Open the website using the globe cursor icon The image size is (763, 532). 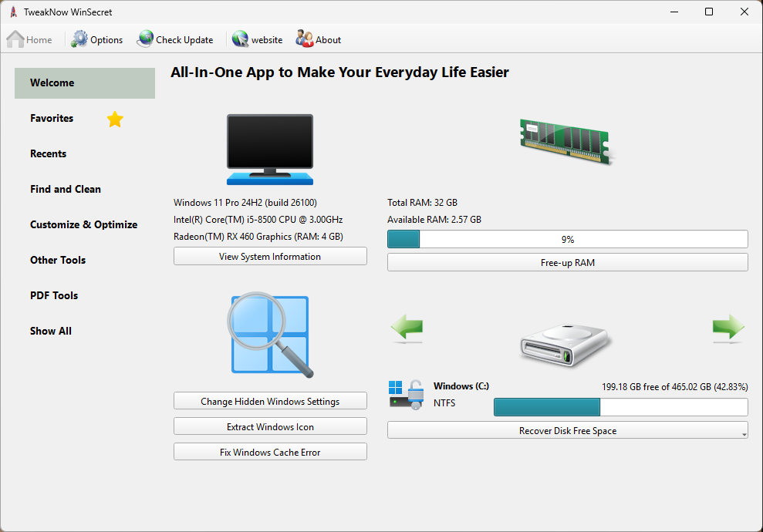click(239, 39)
